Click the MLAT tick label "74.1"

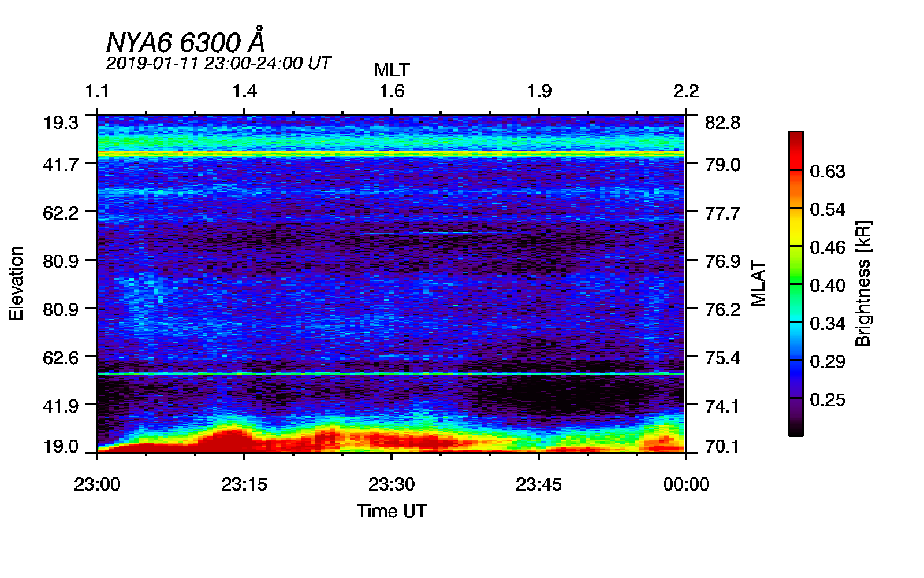722,406
